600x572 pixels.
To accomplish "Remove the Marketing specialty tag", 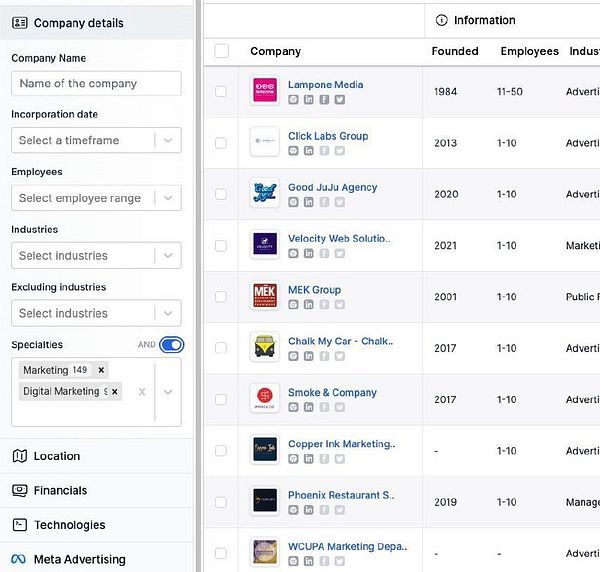I will pos(101,370).
